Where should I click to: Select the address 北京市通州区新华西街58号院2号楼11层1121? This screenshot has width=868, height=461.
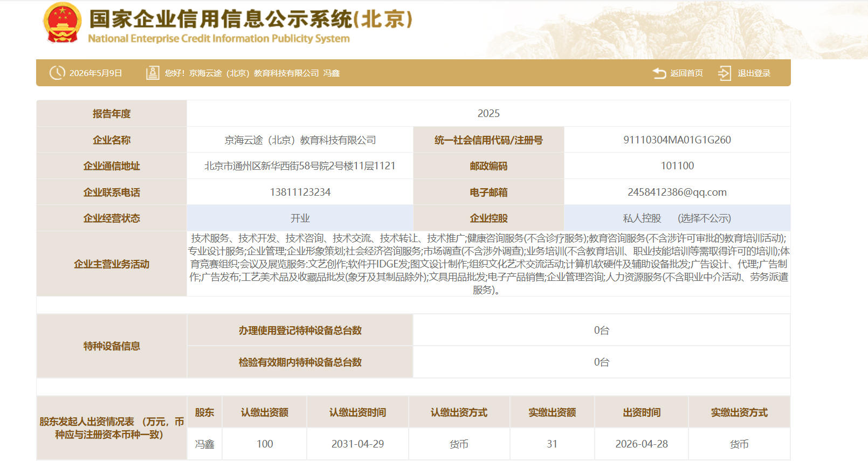pos(300,166)
